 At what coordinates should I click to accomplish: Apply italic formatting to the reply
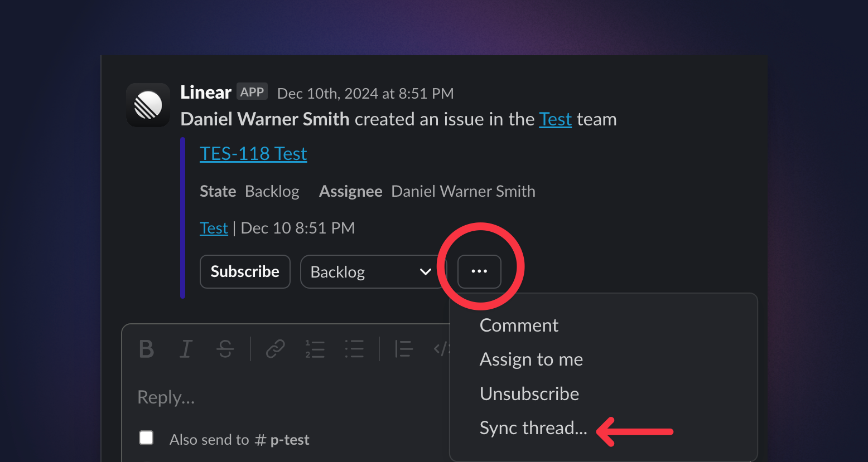pos(186,349)
